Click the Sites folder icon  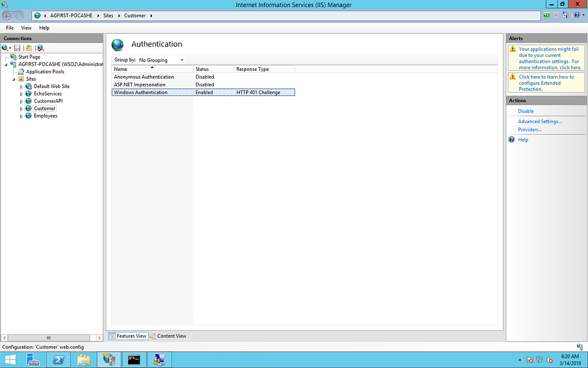(x=21, y=79)
